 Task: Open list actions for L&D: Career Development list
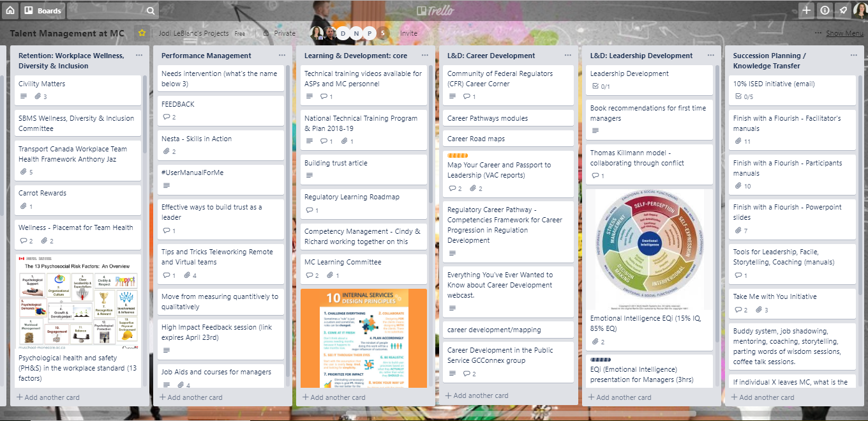(x=568, y=56)
